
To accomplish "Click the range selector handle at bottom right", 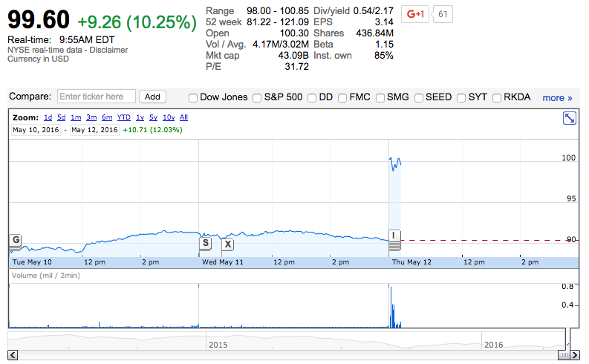I will tap(564, 355).
